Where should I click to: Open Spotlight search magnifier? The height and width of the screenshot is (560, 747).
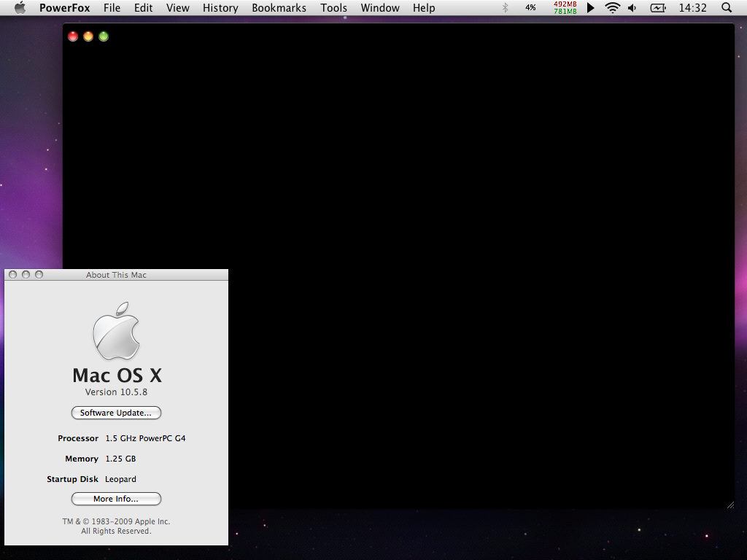727,7
